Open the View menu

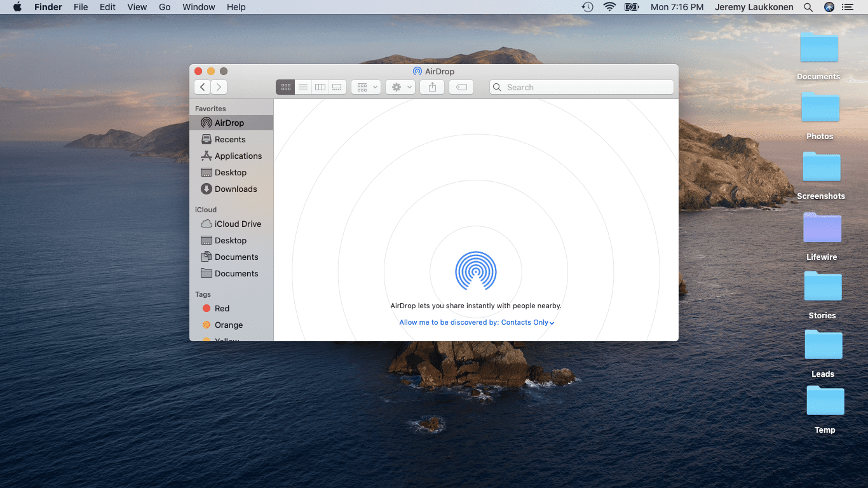(137, 7)
